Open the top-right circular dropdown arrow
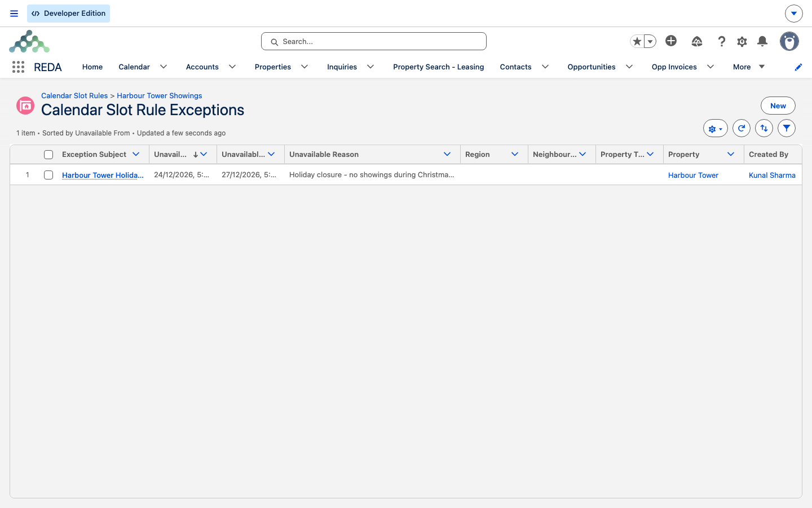Image resolution: width=812 pixels, height=508 pixels. [x=793, y=13]
